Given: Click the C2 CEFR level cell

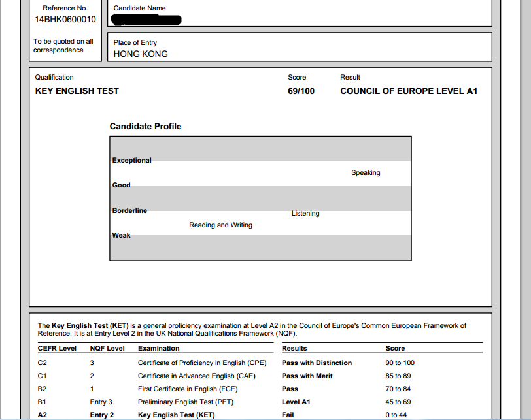Looking at the screenshot, I should coord(43,363).
